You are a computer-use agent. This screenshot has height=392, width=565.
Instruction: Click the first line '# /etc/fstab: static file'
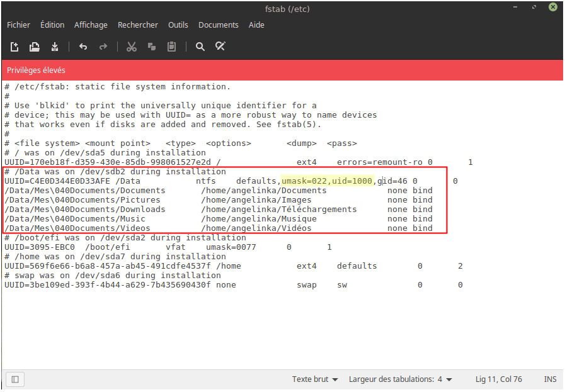[117, 87]
